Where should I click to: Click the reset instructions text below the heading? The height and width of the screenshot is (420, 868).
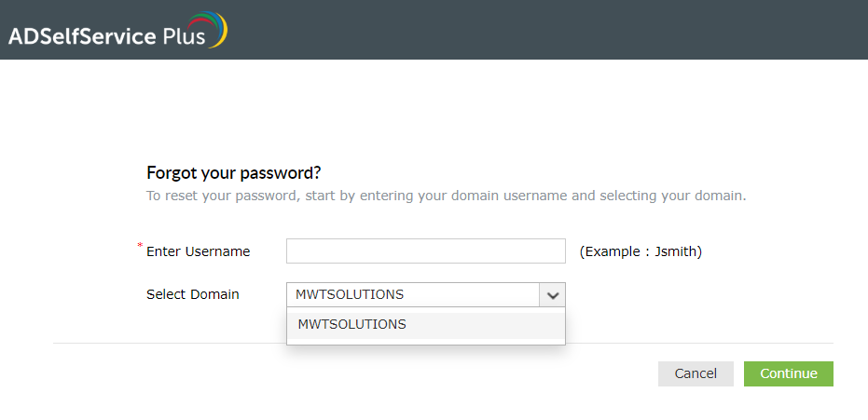(447, 196)
